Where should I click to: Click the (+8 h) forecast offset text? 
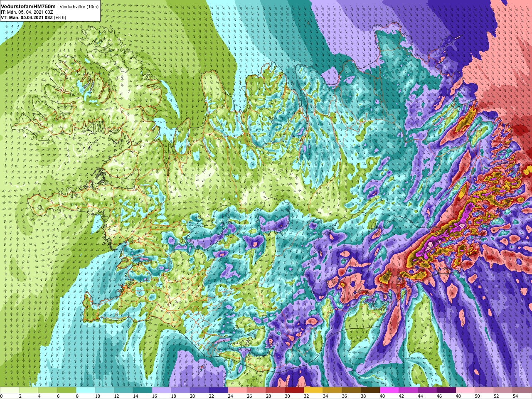pos(60,18)
